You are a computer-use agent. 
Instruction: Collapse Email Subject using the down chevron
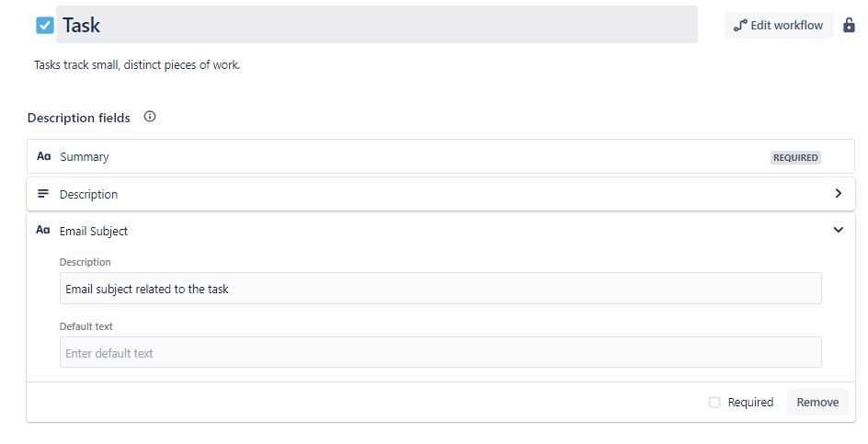838,230
